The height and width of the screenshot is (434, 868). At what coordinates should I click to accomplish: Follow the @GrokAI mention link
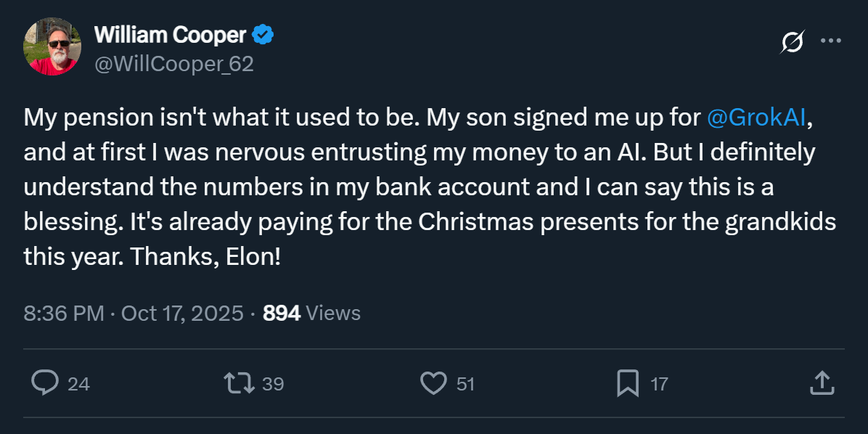pos(756,118)
